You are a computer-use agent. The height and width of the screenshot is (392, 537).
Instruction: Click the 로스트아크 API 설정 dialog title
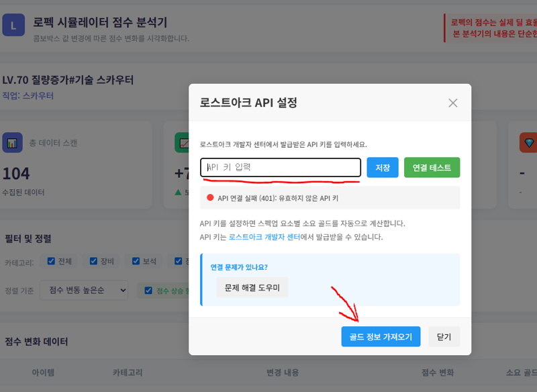[x=248, y=103]
